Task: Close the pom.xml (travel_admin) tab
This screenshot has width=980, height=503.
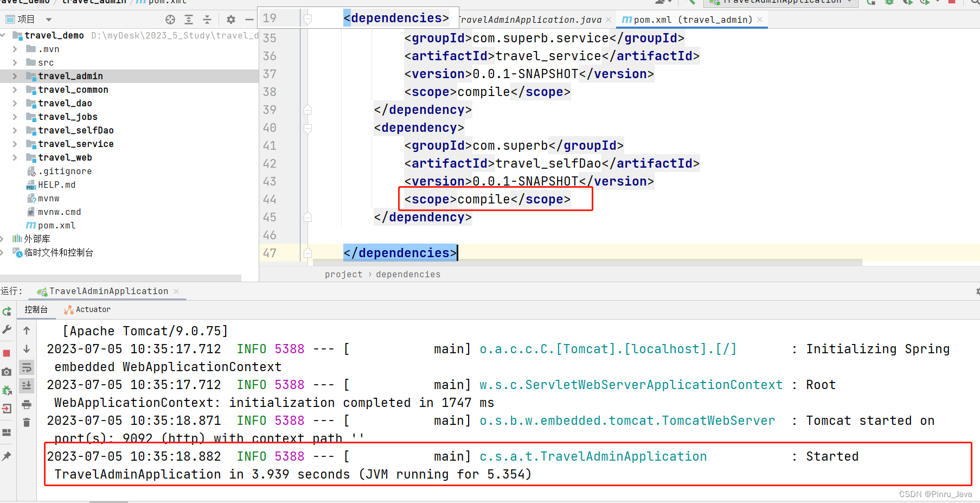Action: (x=760, y=20)
